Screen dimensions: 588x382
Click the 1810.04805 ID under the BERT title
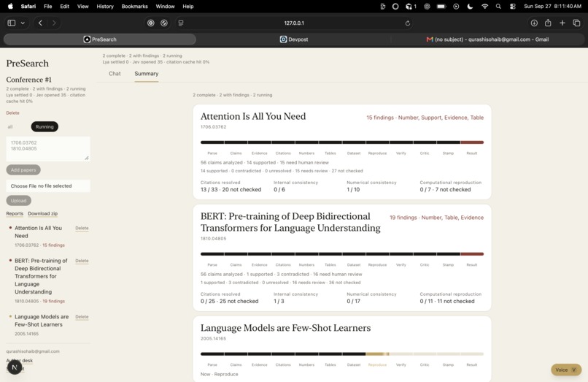pos(213,239)
